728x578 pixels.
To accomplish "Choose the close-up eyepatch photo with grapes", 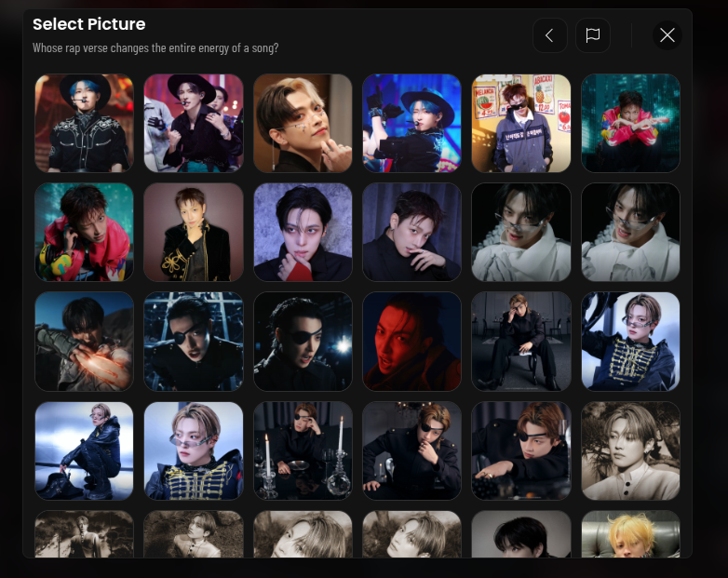I will click(521, 450).
